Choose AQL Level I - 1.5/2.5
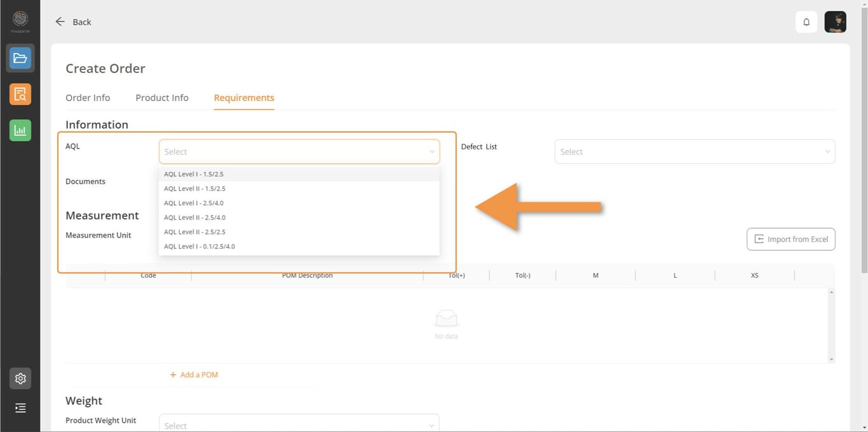The height and width of the screenshot is (432, 868). [299, 174]
